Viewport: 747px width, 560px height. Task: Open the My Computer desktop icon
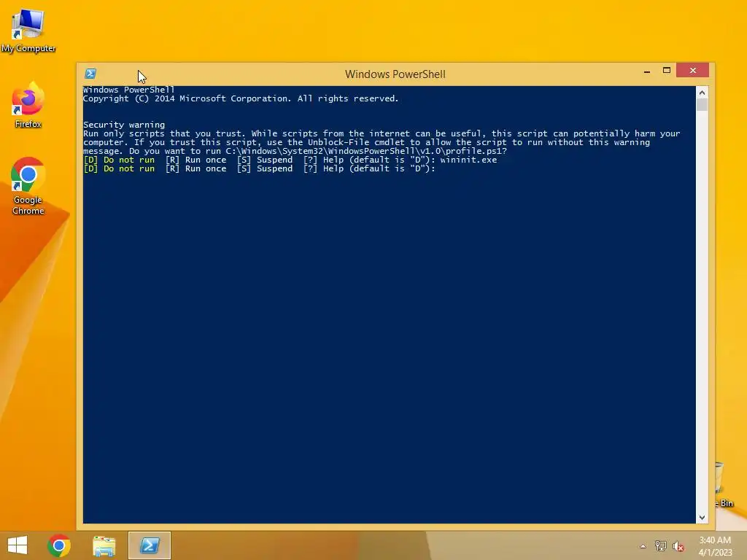[x=28, y=30]
